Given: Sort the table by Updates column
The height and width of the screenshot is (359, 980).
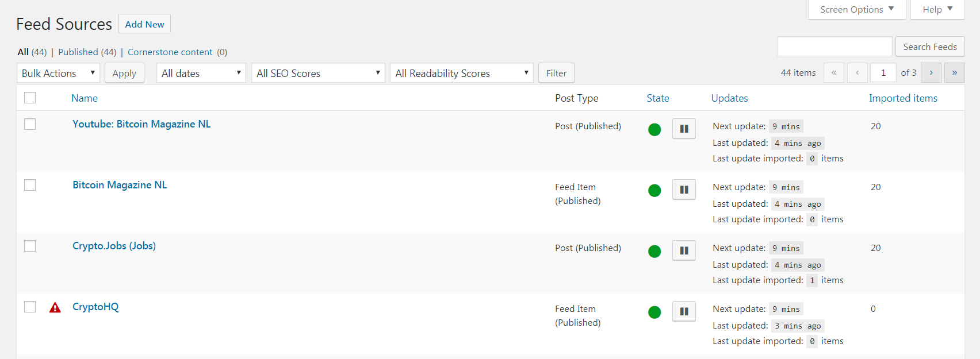Looking at the screenshot, I should [x=730, y=98].
